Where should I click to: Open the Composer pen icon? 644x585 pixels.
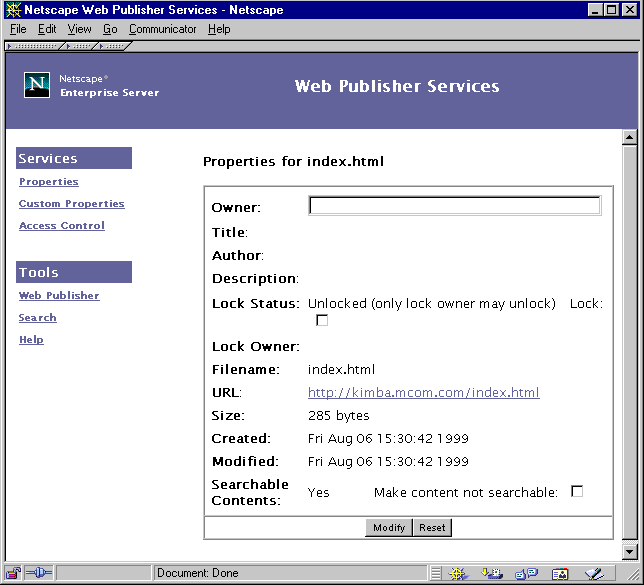click(594, 573)
